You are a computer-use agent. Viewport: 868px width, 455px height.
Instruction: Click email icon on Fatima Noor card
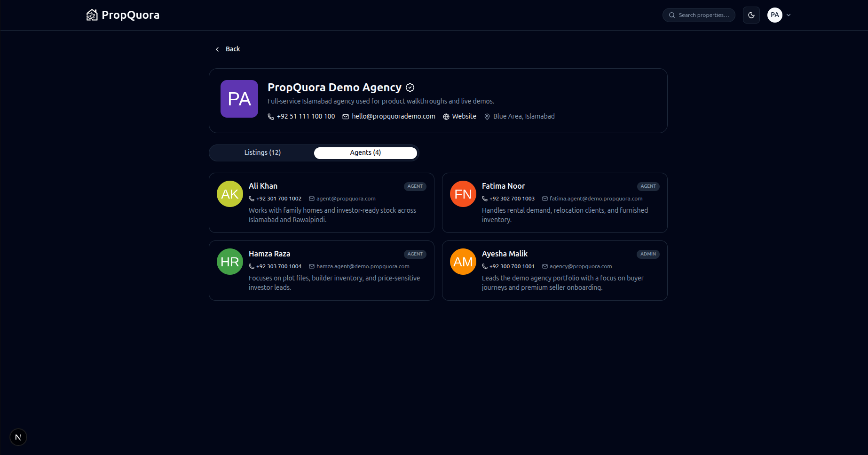click(x=545, y=199)
